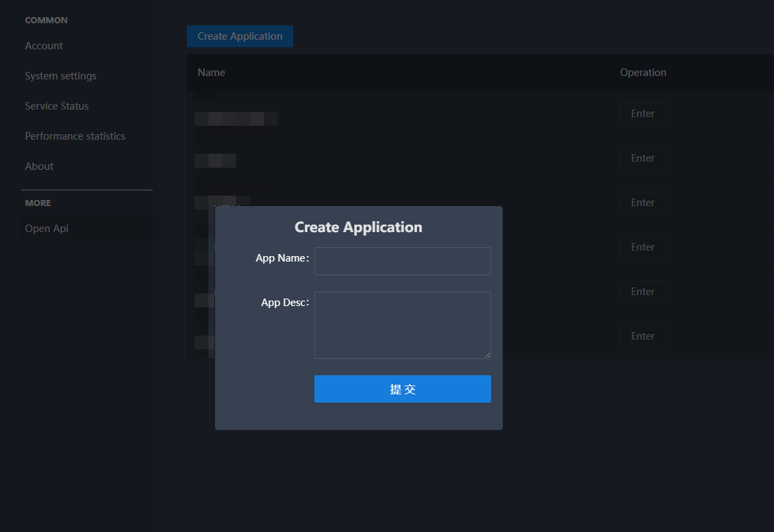This screenshot has width=774, height=532.
Task: Click the Create Application button
Action: [x=240, y=36]
